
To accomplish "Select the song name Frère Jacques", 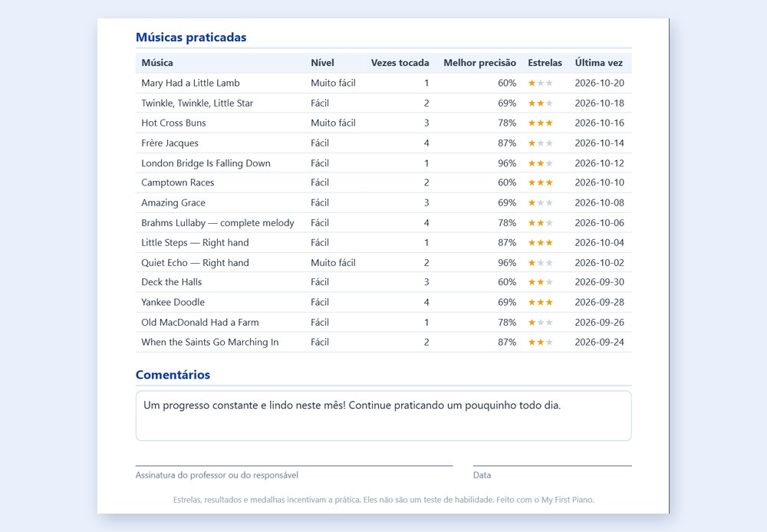I will 170,143.
